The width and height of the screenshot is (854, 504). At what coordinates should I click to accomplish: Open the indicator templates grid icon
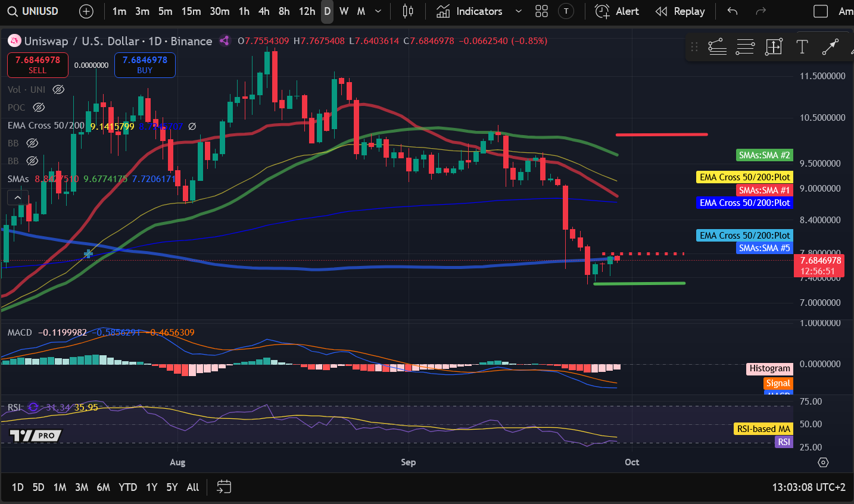tap(541, 11)
